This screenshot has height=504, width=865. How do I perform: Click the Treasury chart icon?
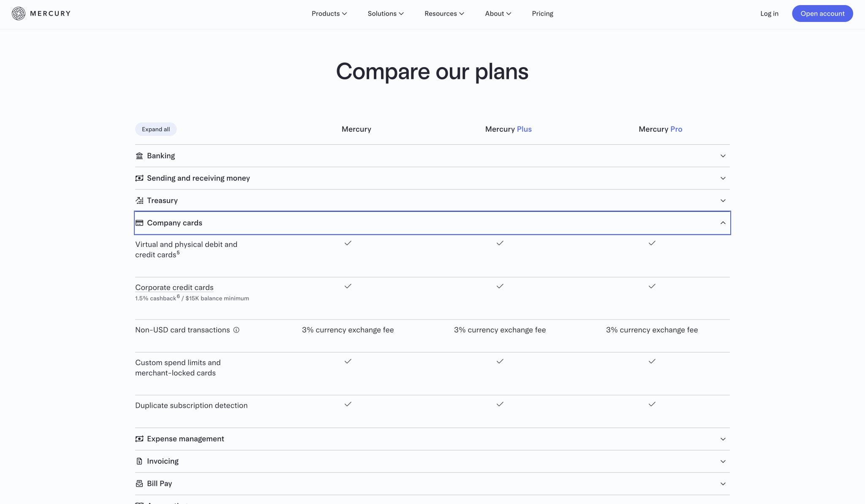[139, 201]
